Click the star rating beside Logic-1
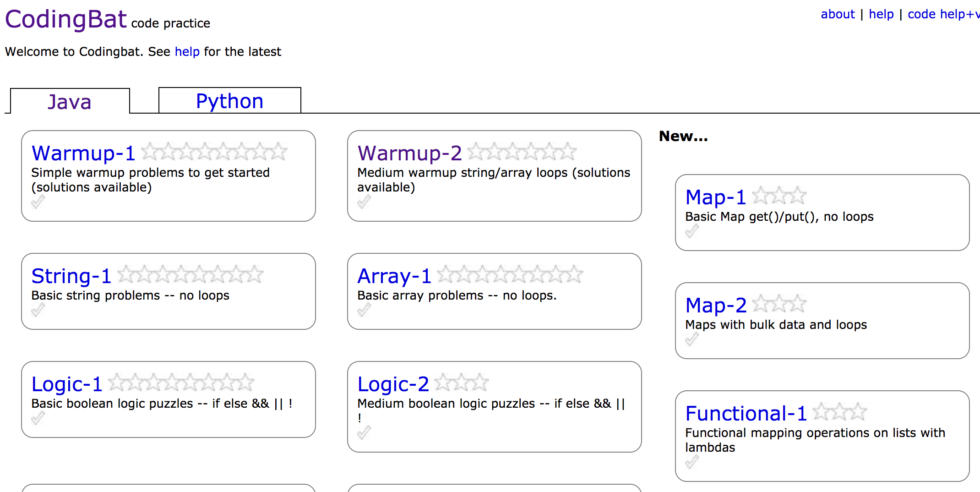Viewport: 980px width, 492px height. 181,382
